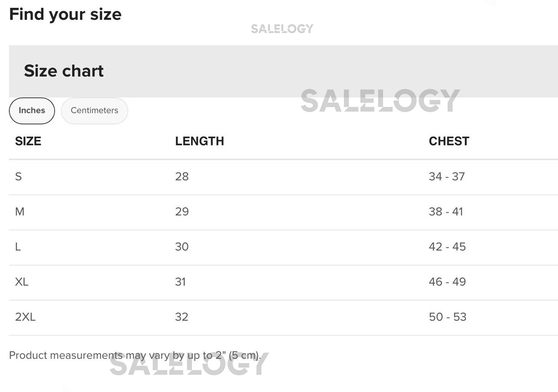This screenshot has height=392, width=558.
Task: Select the S size row label
Action: (19, 176)
